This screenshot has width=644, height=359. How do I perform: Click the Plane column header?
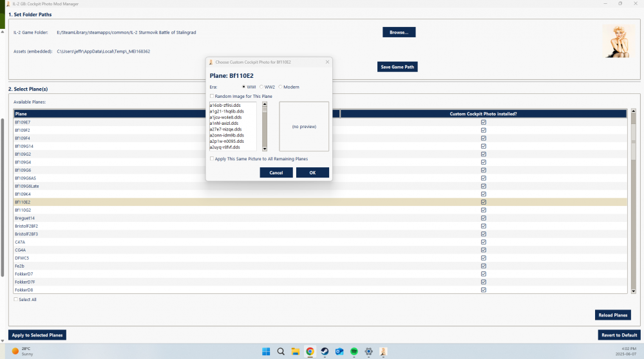(x=176, y=114)
